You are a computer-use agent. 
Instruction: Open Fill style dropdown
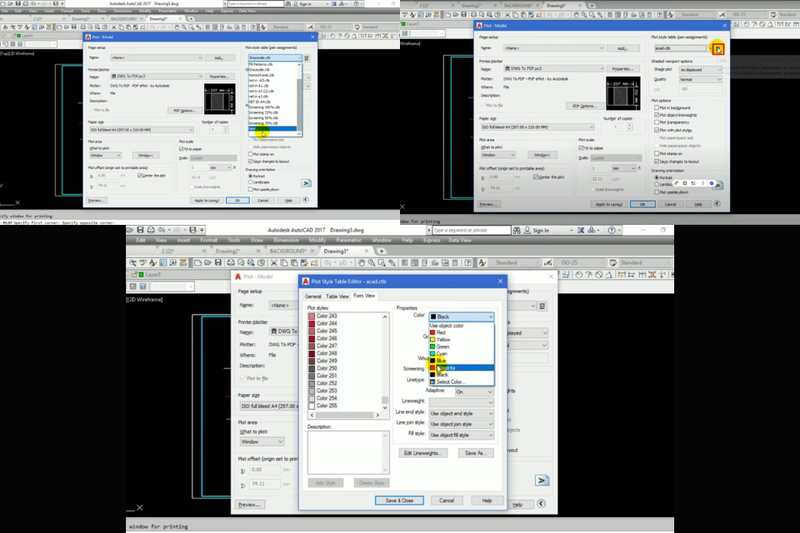coord(461,435)
